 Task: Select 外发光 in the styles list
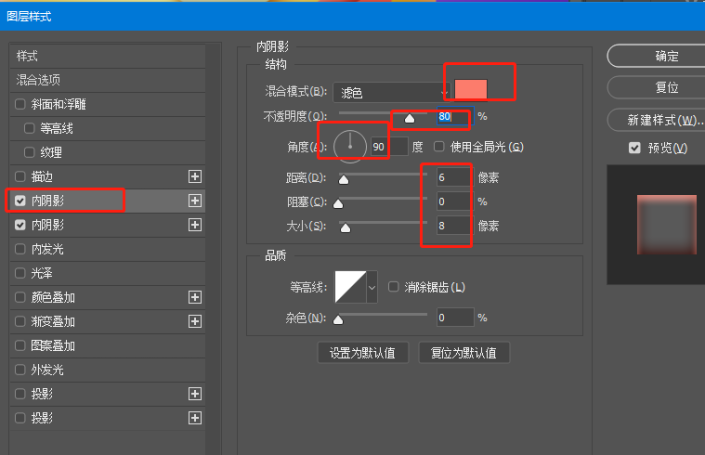(47, 369)
